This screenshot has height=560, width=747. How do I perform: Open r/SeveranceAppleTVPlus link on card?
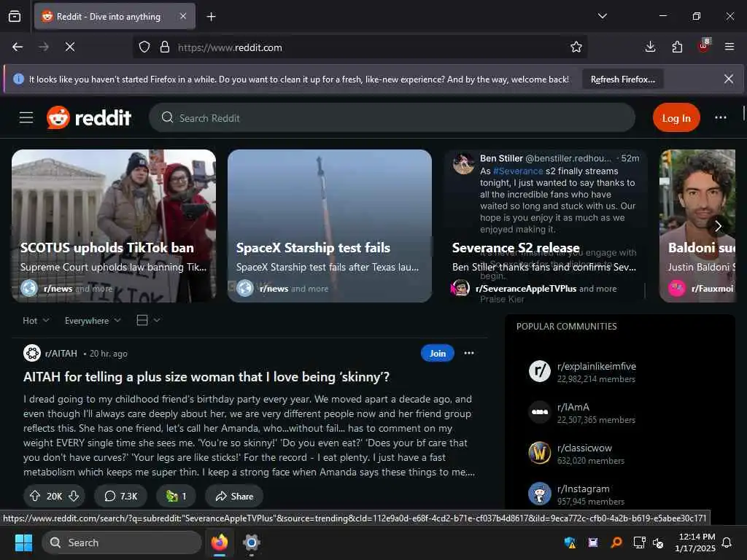click(525, 289)
